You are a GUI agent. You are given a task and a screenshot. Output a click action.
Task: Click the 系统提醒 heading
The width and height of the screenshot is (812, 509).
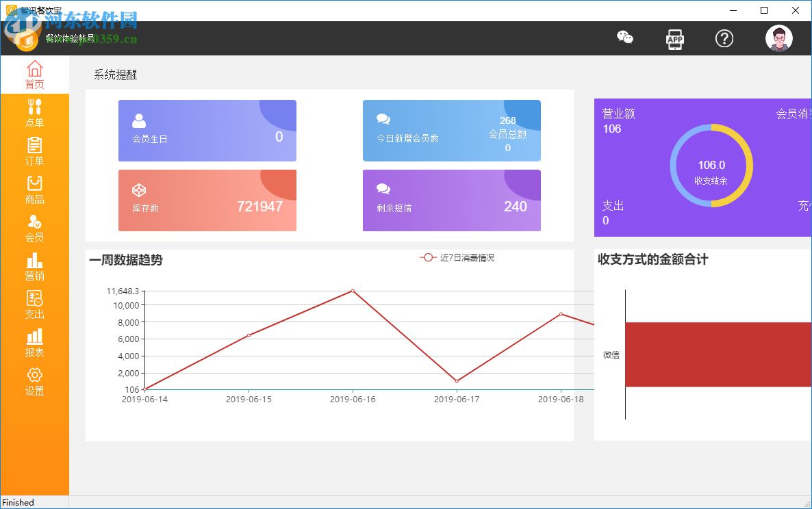coord(116,75)
